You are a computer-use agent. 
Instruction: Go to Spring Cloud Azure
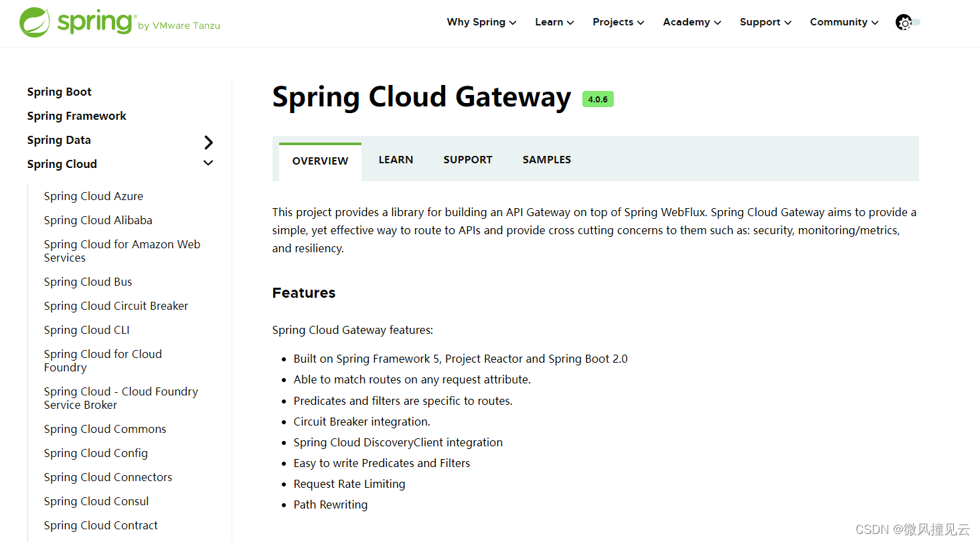(x=94, y=196)
